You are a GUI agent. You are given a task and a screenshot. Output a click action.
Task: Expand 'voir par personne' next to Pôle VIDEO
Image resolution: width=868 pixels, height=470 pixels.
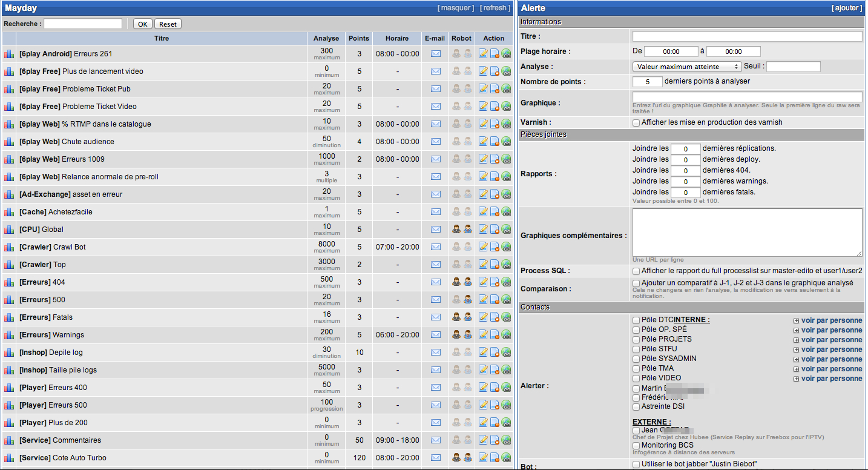pos(831,379)
